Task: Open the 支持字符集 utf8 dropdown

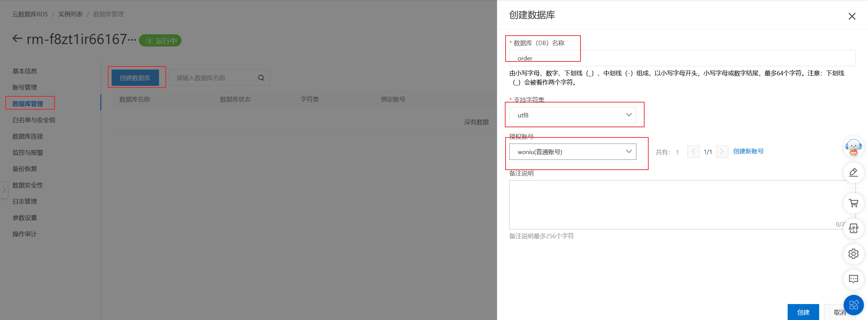Action: tap(573, 115)
